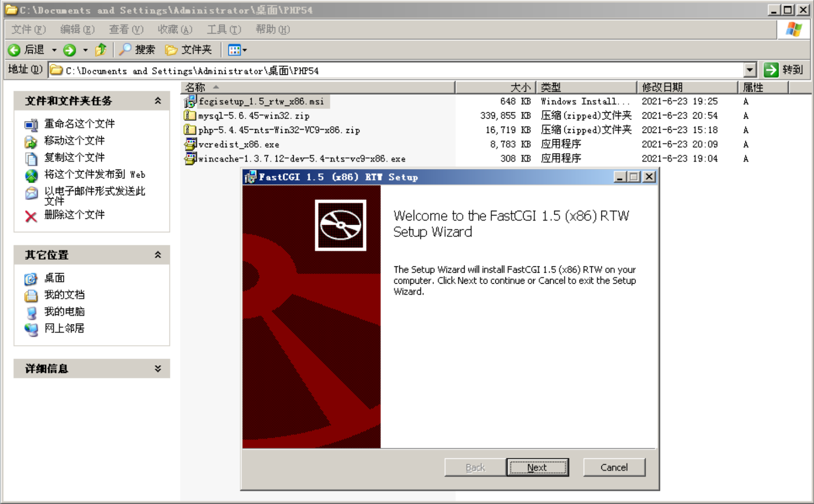Click the Explorer title bar folder icon
Image resolution: width=814 pixels, height=504 pixels.
pyautogui.click(x=12, y=10)
